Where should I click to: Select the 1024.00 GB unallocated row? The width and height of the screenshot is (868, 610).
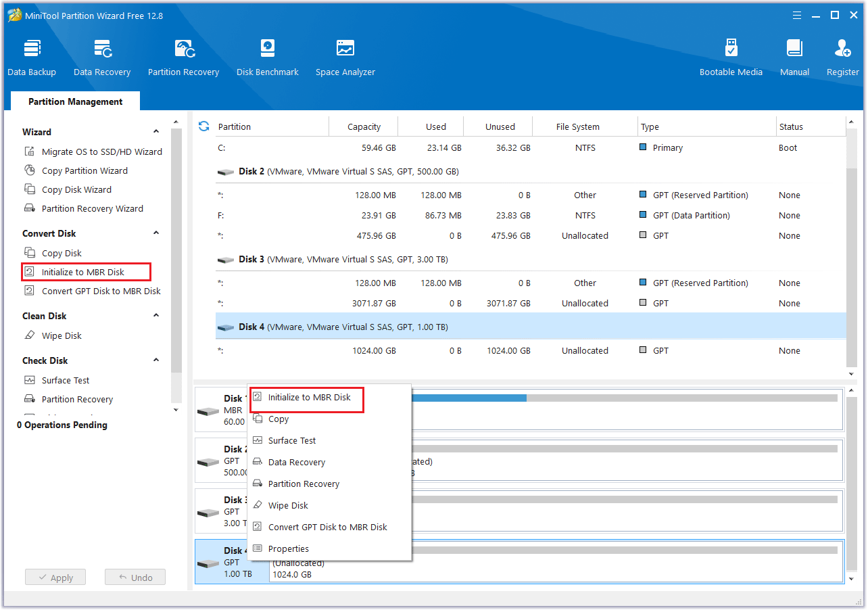click(x=531, y=351)
